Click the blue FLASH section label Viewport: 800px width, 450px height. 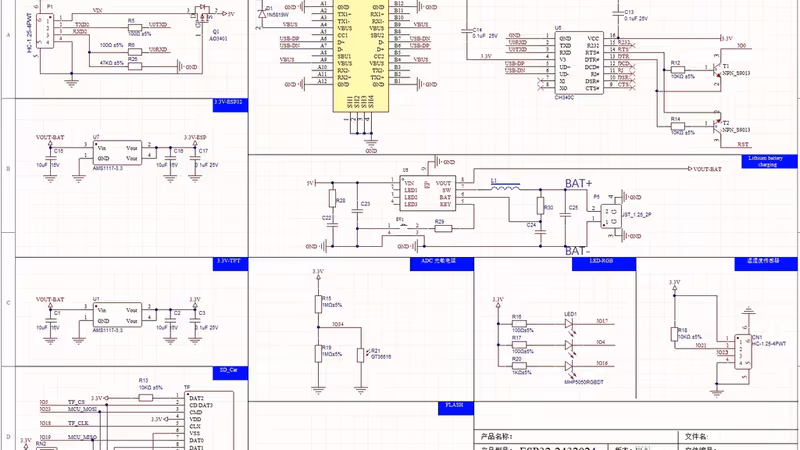456,408
